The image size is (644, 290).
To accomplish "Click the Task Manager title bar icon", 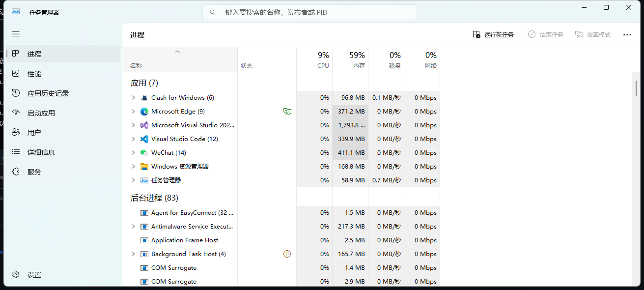I will coord(16,12).
